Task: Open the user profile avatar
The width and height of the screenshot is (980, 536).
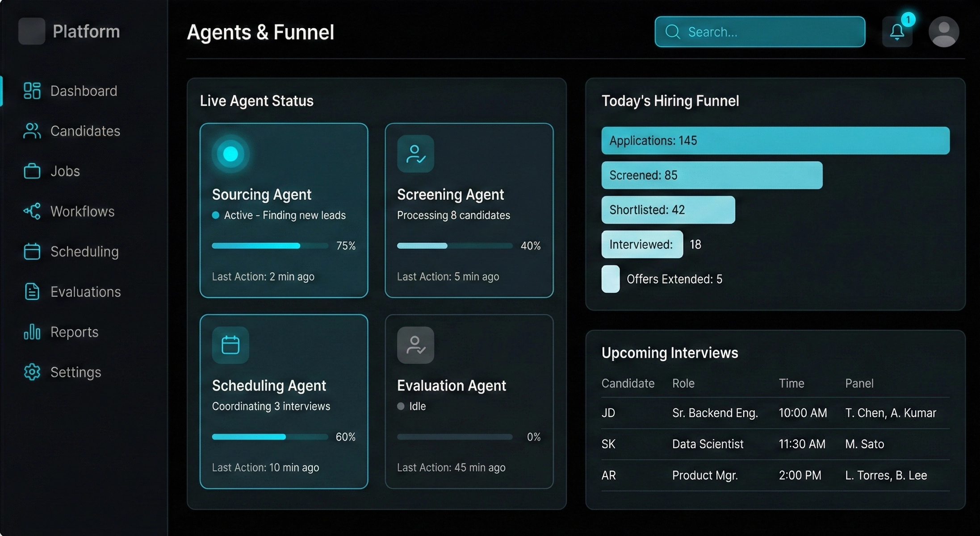Action: 944,31
